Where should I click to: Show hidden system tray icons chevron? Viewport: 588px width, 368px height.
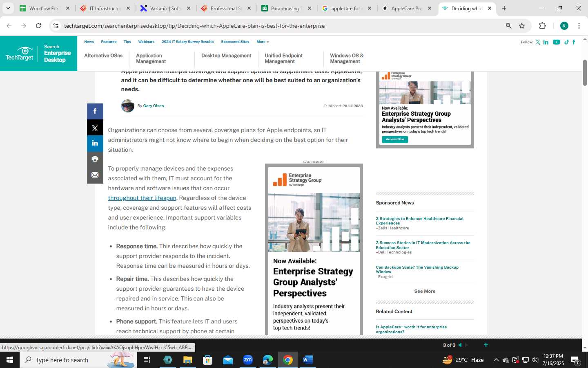coord(496,360)
